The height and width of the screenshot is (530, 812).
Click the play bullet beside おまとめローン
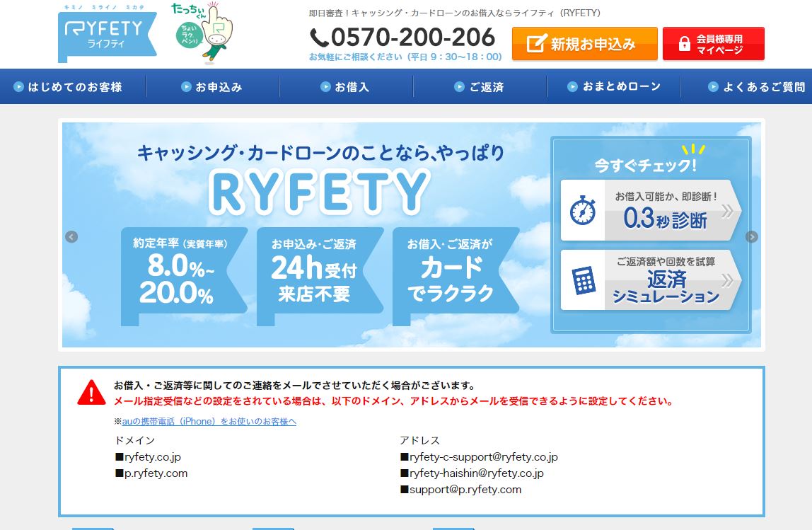tap(572, 86)
